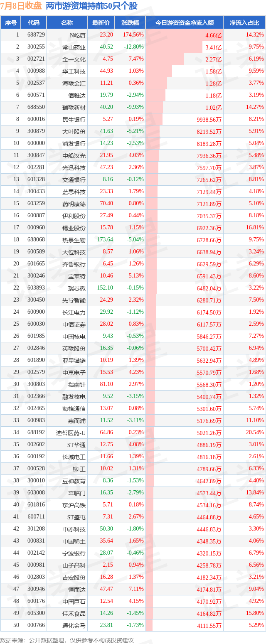Click the 净流入占比 column header
266x644 pixels.
(244, 23)
